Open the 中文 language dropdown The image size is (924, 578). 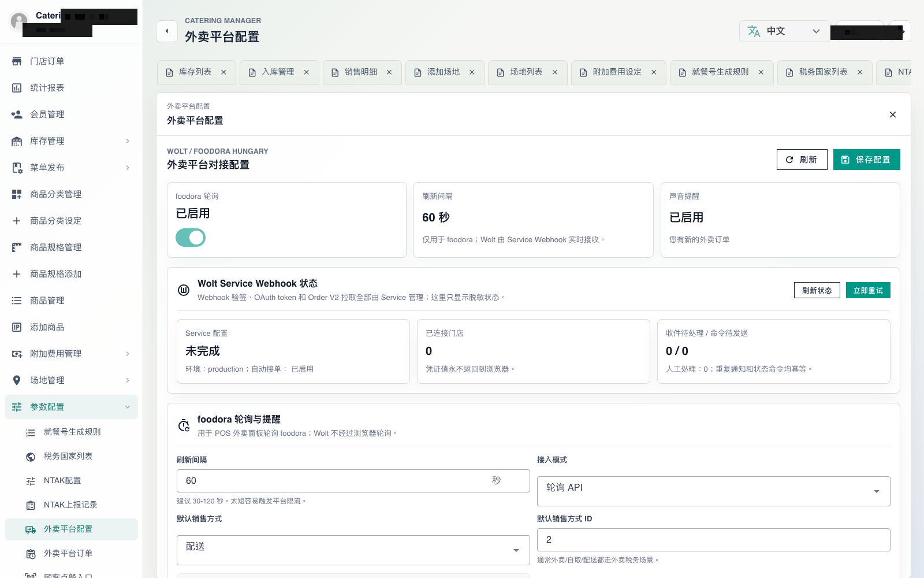point(784,31)
